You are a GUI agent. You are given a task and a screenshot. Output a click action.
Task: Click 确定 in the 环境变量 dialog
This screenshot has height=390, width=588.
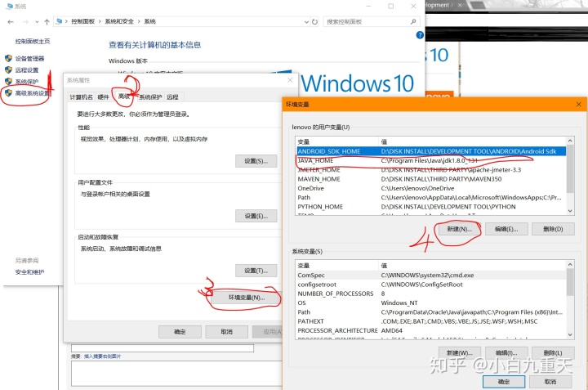pos(504,382)
